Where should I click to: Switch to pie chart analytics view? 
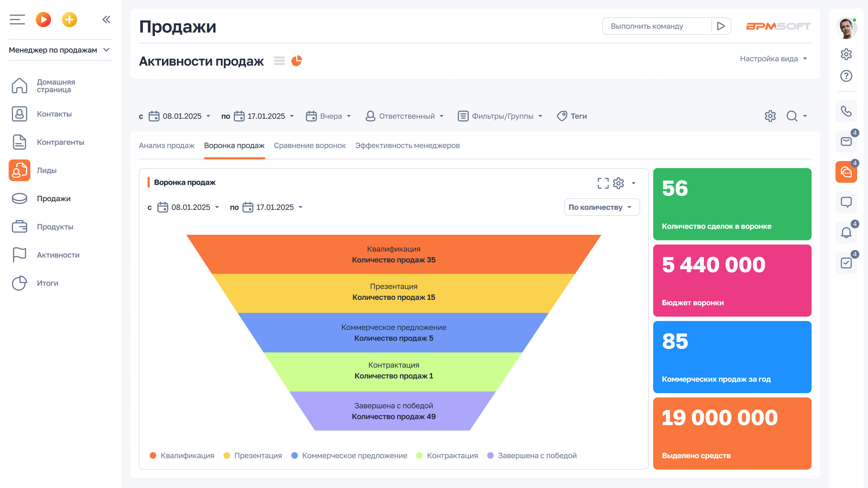[x=296, y=61]
